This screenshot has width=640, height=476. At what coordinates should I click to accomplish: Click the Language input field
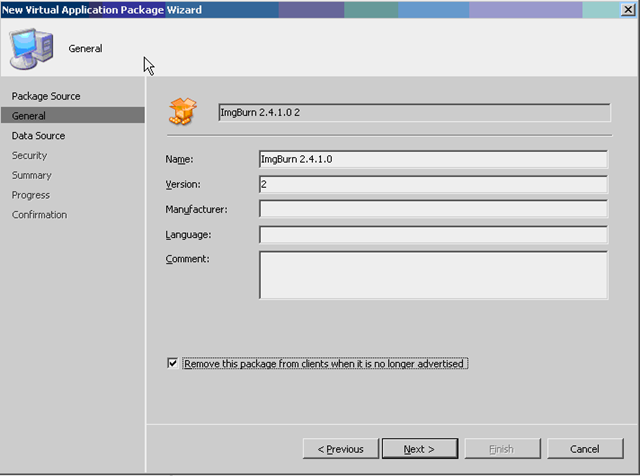click(x=433, y=235)
